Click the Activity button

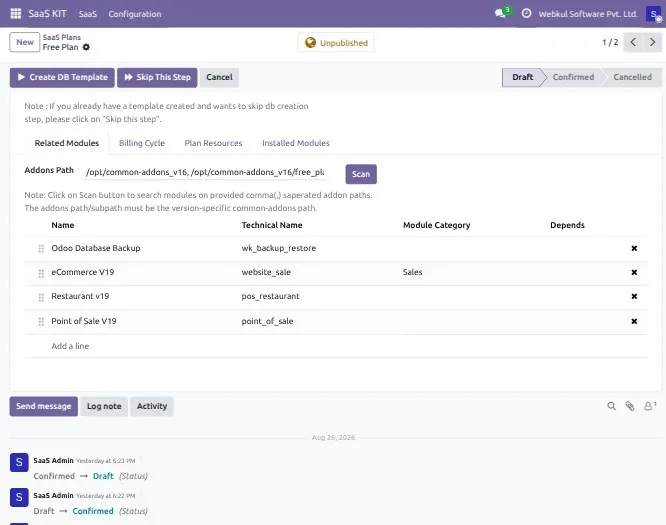click(152, 406)
